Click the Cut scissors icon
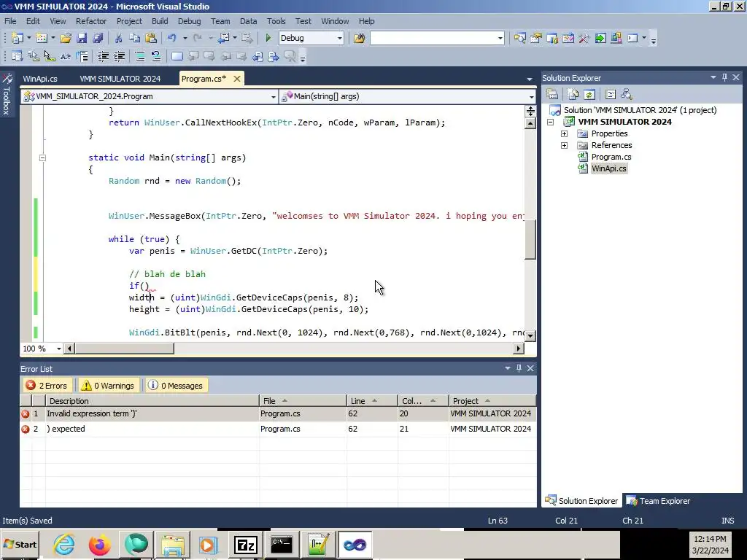 click(119, 38)
